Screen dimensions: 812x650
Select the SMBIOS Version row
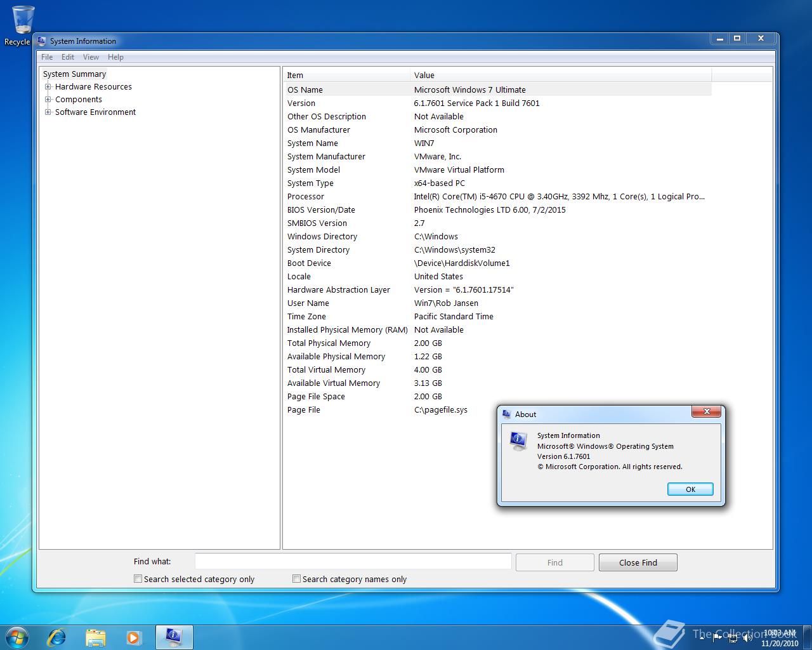(x=497, y=223)
